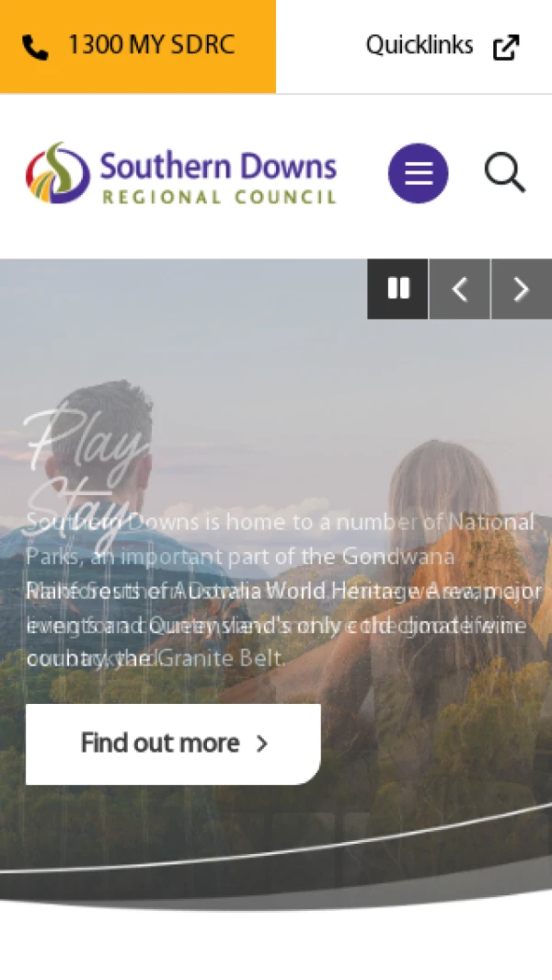The width and height of the screenshot is (552, 980).
Task: Click the National Parks description paragraph
Action: coord(282,590)
